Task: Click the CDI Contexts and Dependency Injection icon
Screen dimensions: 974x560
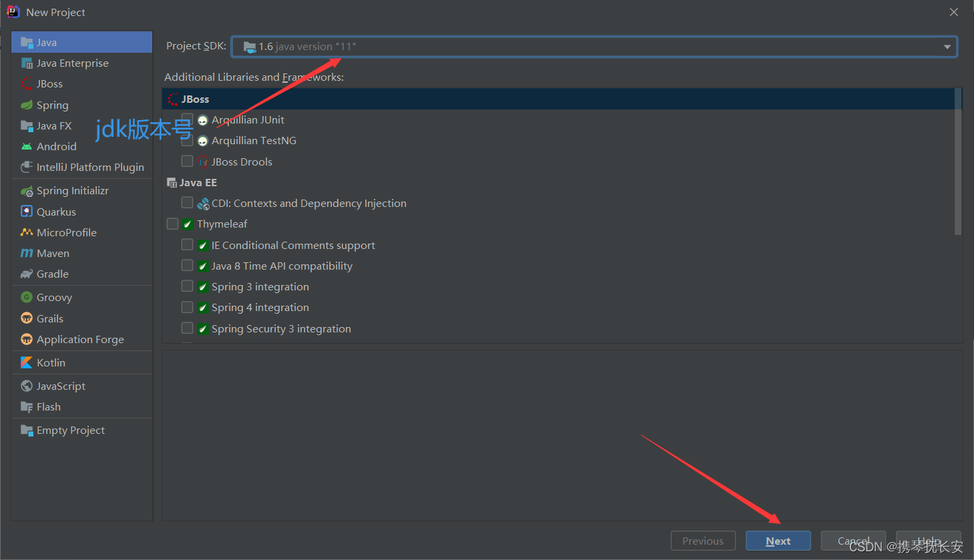Action: click(203, 204)
